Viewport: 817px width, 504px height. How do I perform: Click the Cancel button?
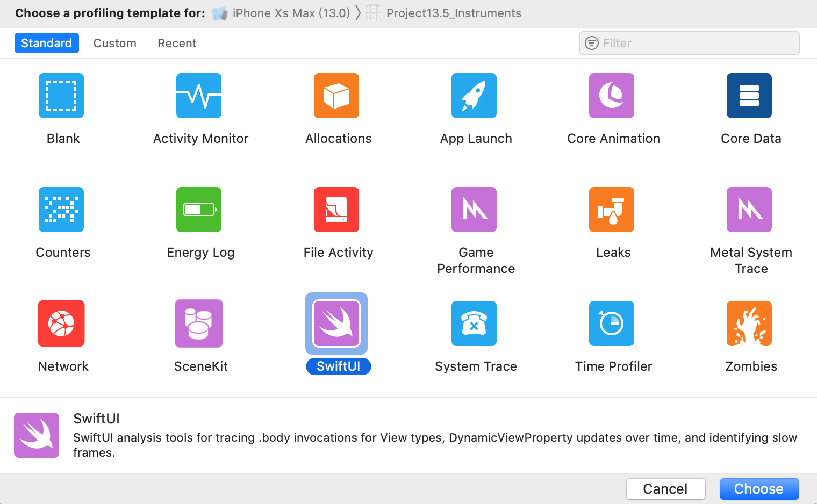tap(666, 489)
